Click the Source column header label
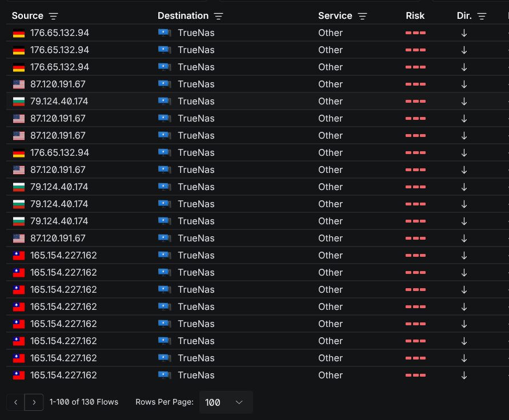Image resolution: width=509 pixels, height=420 pixels. tap(27, 15)
